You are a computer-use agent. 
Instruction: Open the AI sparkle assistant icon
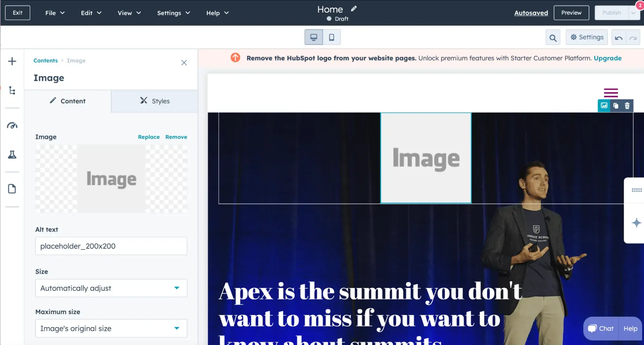[636, 223]
